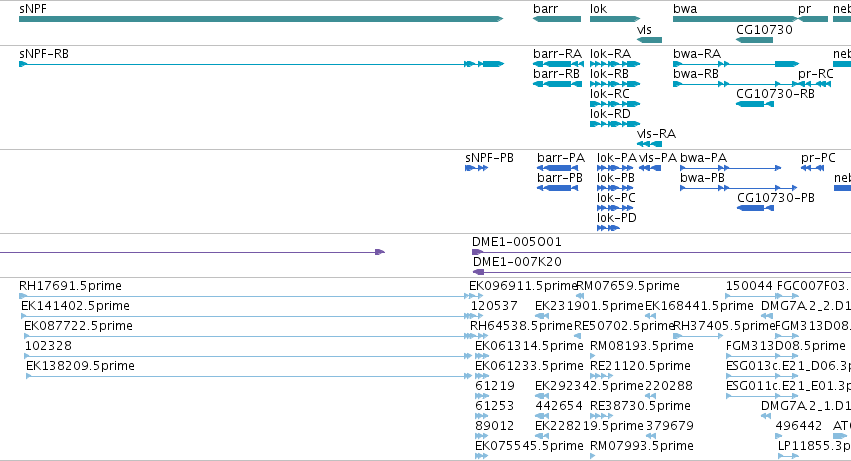The image size is (851, 461).
Task: Select transcript lok-RC
Action: [615, 104]
